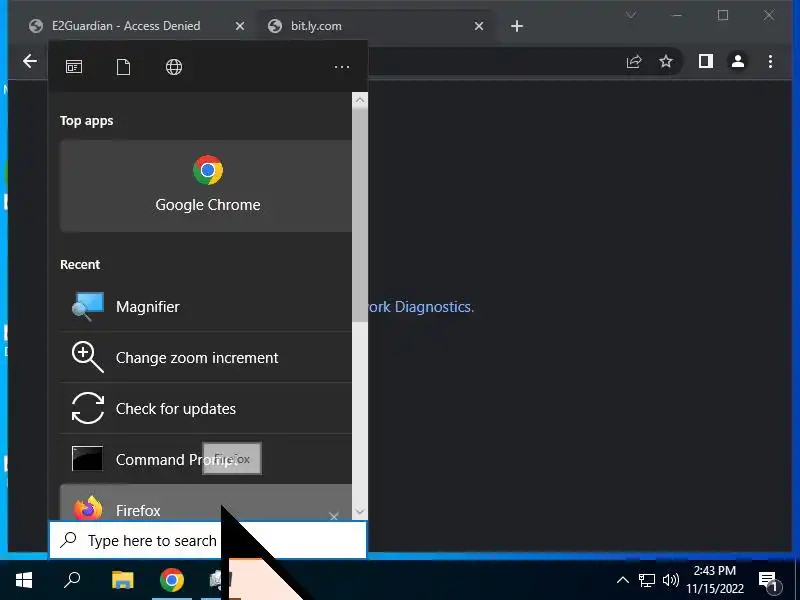Close the bit.ly.com tab
The image size is (800, 600).
coord(479,26)
